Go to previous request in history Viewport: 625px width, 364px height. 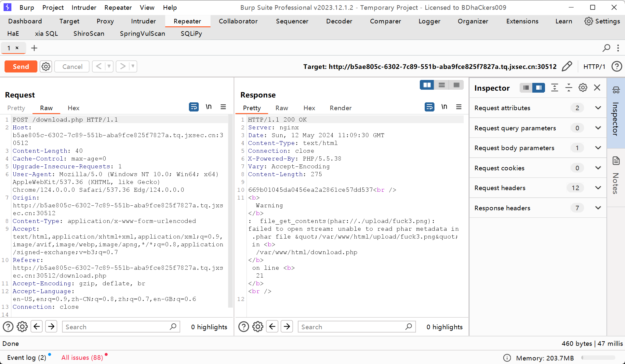click(x=99, y=66)
